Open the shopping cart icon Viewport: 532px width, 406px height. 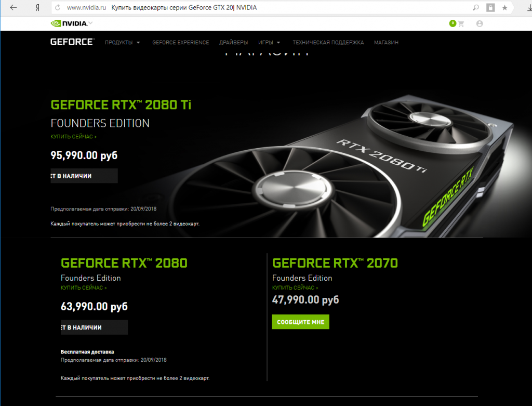coord(460,24)
